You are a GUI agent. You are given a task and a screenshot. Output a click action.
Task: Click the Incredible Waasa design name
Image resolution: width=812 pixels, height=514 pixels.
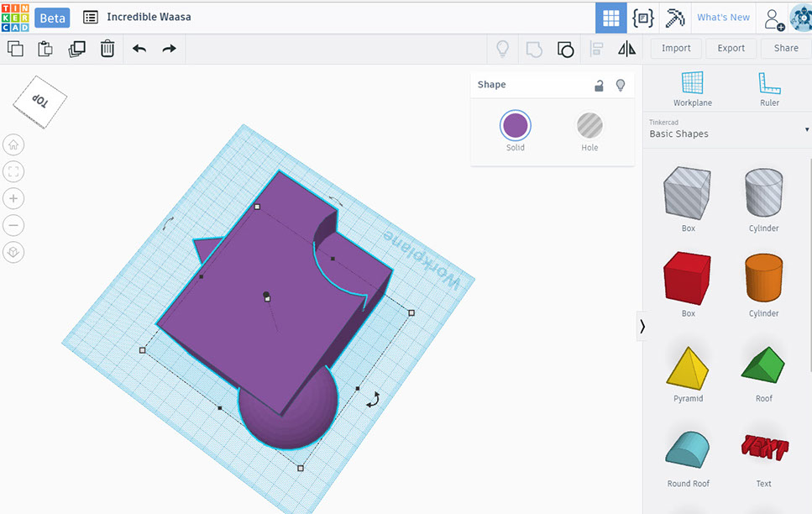tap(149, 17)
